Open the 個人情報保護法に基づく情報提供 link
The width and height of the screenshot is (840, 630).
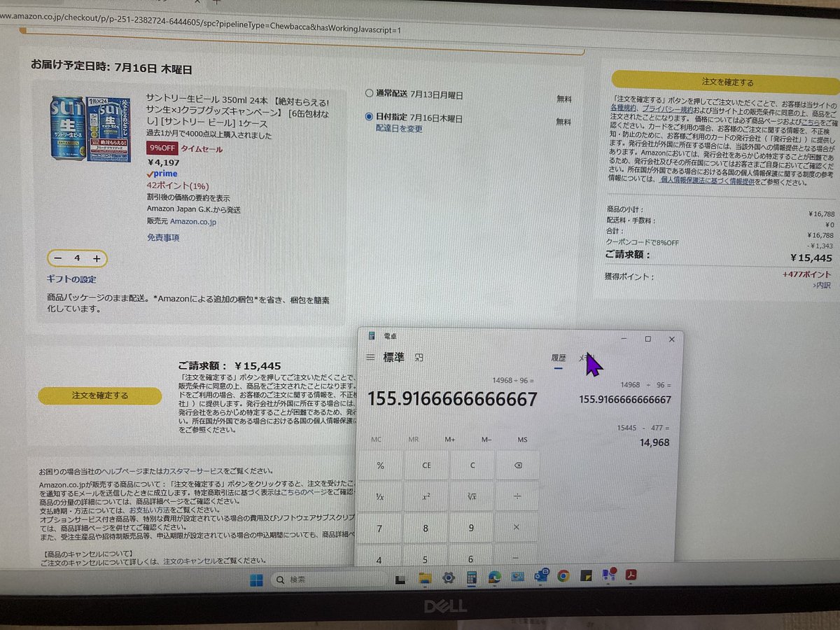pyautogui.click(x=706, y=181)
